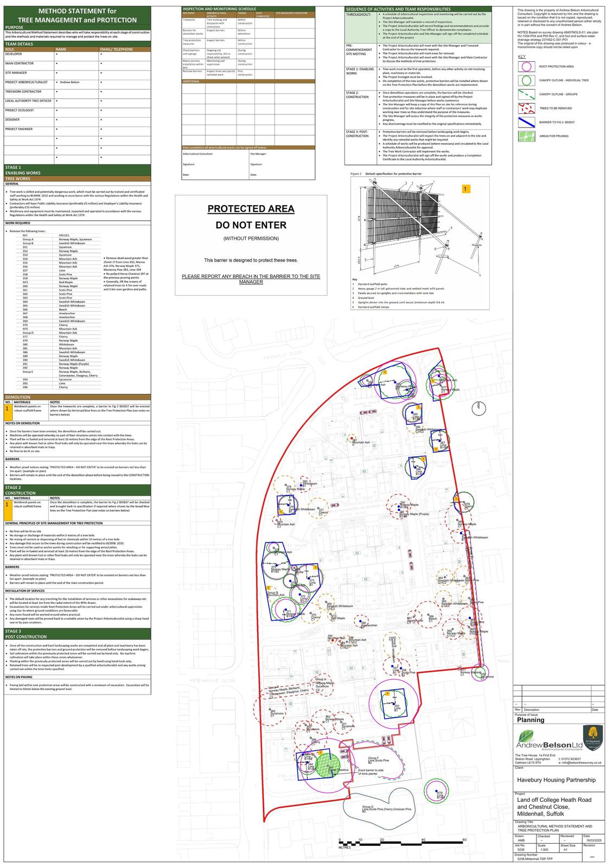
Task: Click the info@belsontreesurvey.co.uk email address
Action: tap(580, 763)
